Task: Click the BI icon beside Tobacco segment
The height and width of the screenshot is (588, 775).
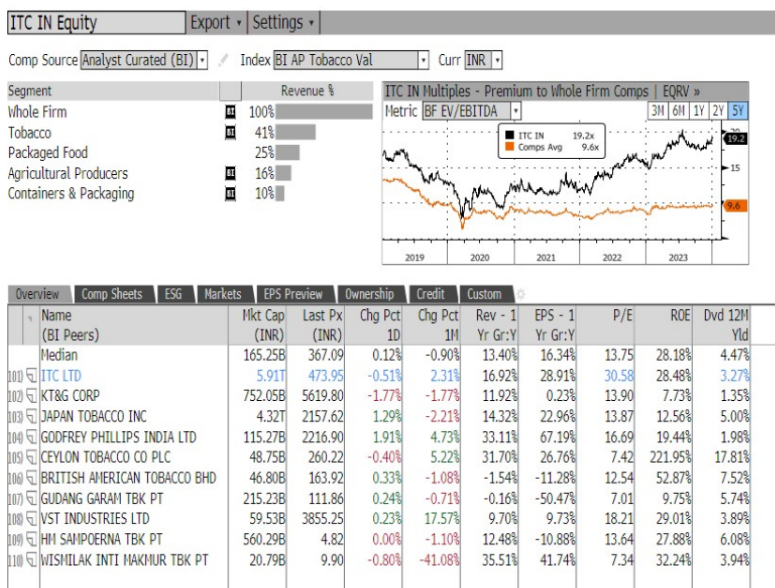Action: pyautogui.click(x=230, y=132)
